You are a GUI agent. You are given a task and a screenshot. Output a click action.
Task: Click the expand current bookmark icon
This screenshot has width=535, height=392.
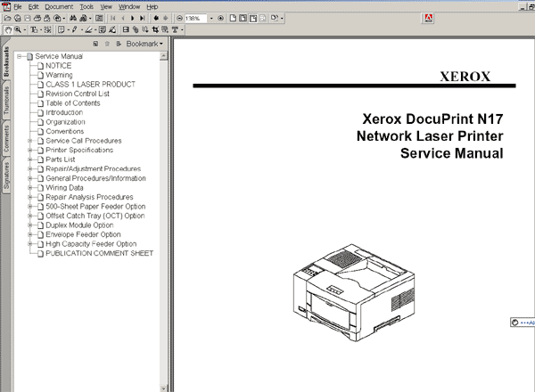click(119, 44)
